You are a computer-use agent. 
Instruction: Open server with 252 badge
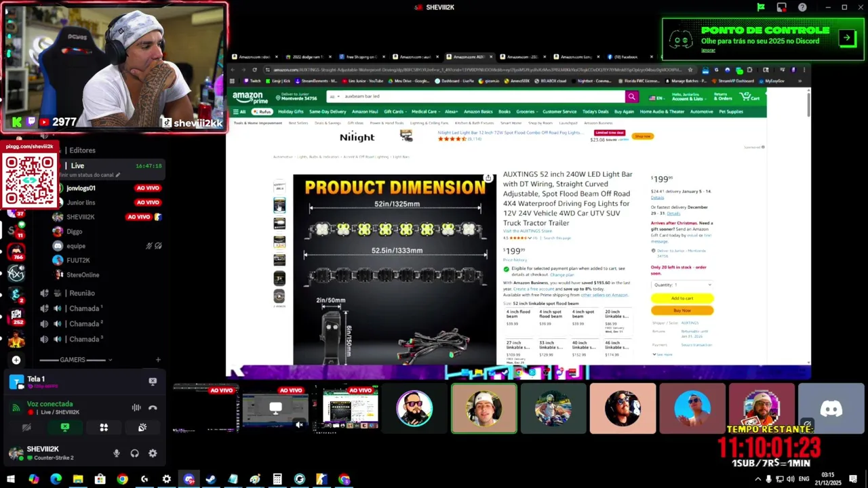pyautogui.click(x=16, y=316)
